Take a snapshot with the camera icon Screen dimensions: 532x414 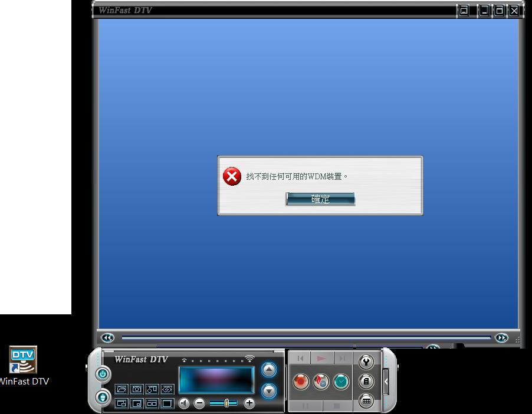click(x=136, y=389)
